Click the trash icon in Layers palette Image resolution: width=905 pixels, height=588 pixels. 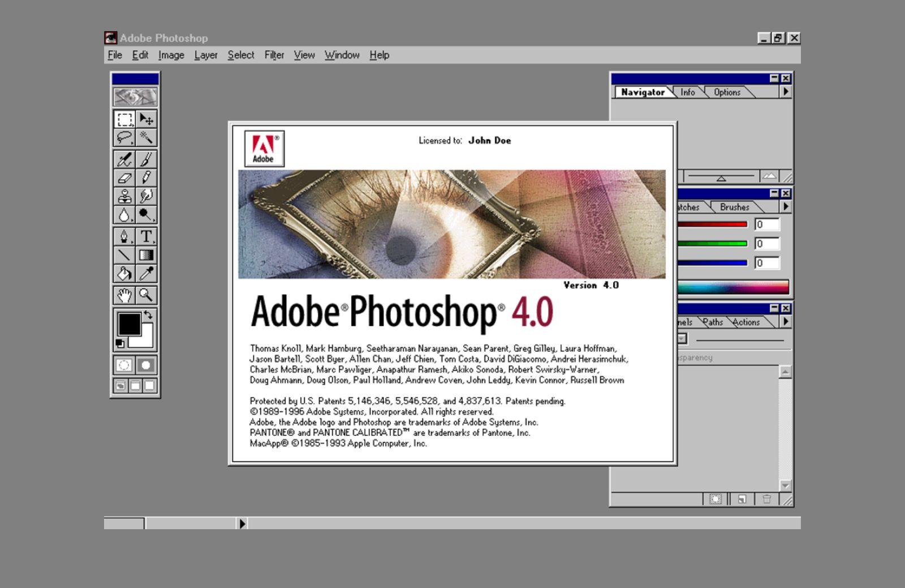[x=767, y=499]
